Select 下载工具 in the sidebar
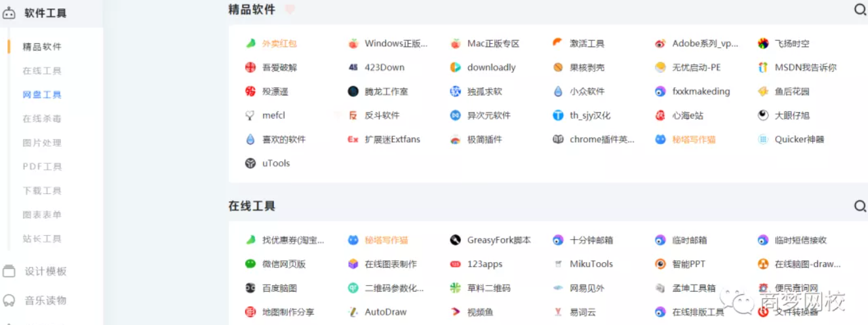 [42, 191]
